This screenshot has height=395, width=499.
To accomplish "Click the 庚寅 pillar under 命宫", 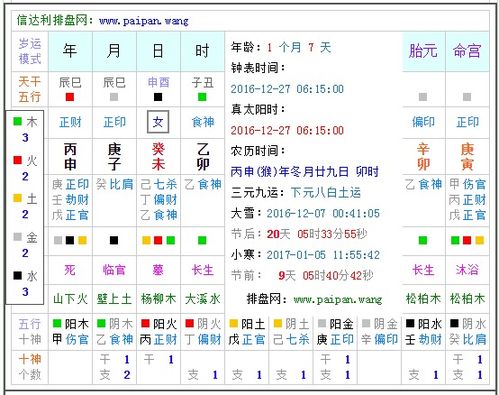I will [467, 157].
